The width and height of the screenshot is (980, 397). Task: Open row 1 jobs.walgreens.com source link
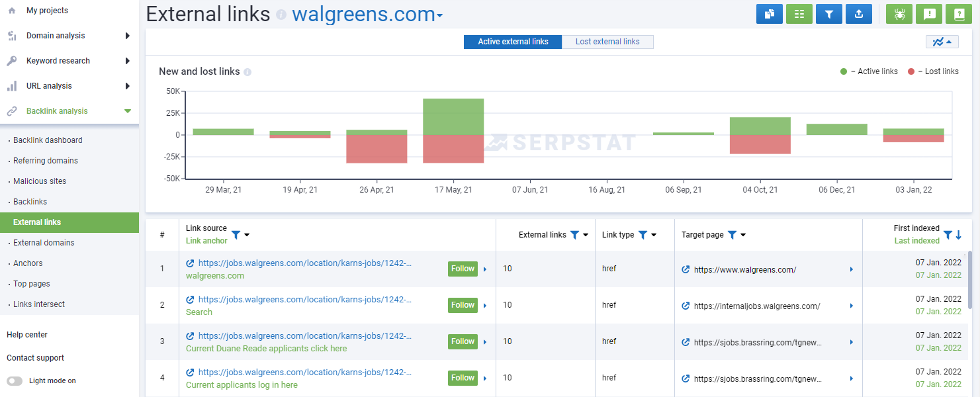click(x=305, y=263)
